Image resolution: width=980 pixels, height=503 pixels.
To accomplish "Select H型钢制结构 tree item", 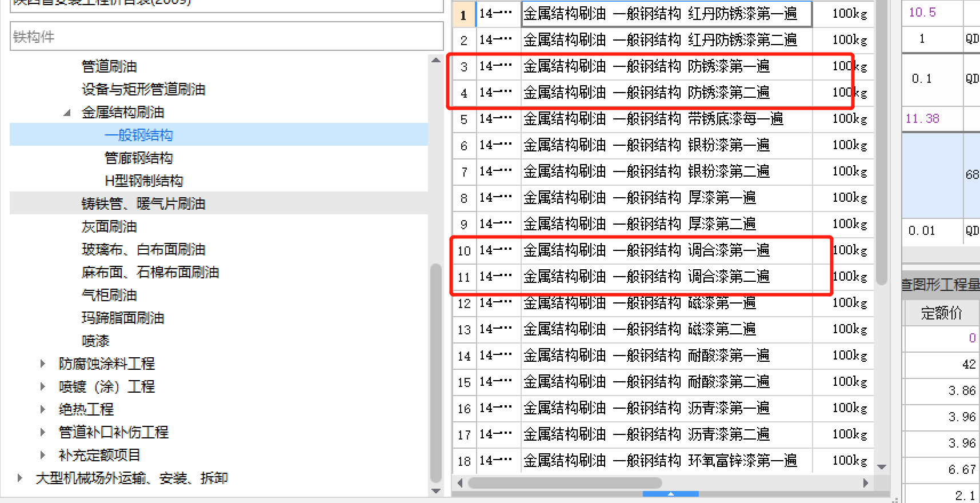I will pyautogui.click(x=143, y=181).
